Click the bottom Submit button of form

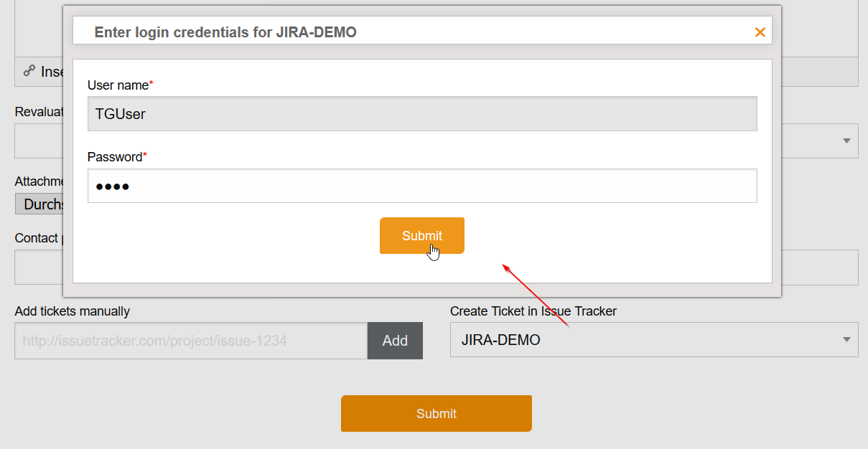(x=436, y=414)
